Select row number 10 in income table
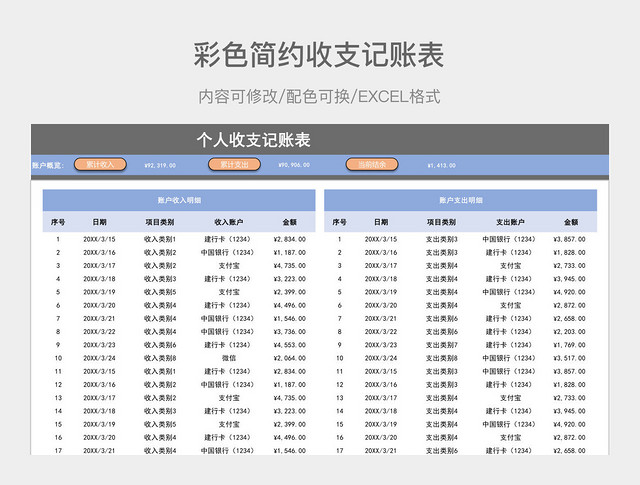 58,358
